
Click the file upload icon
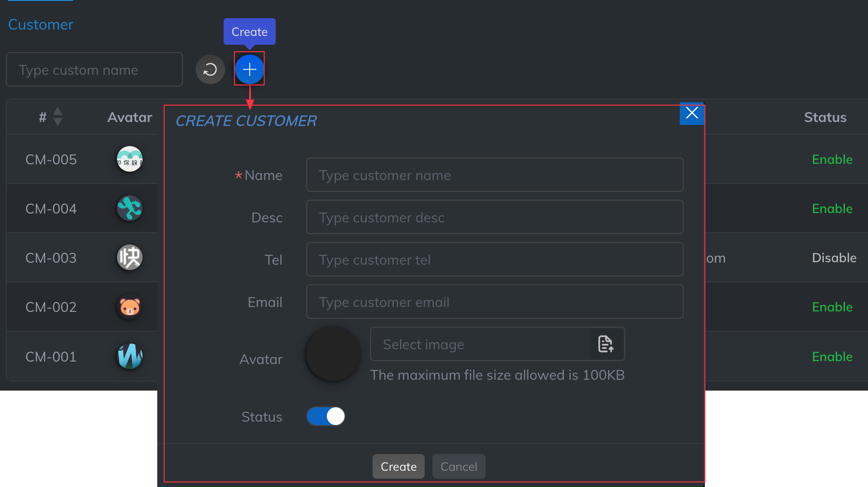[x=606, y=344]
